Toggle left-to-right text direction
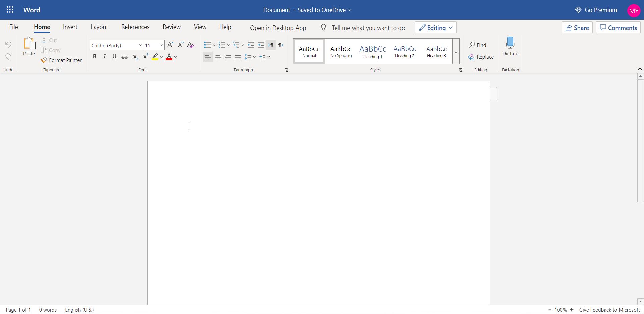 click(271, 45)
